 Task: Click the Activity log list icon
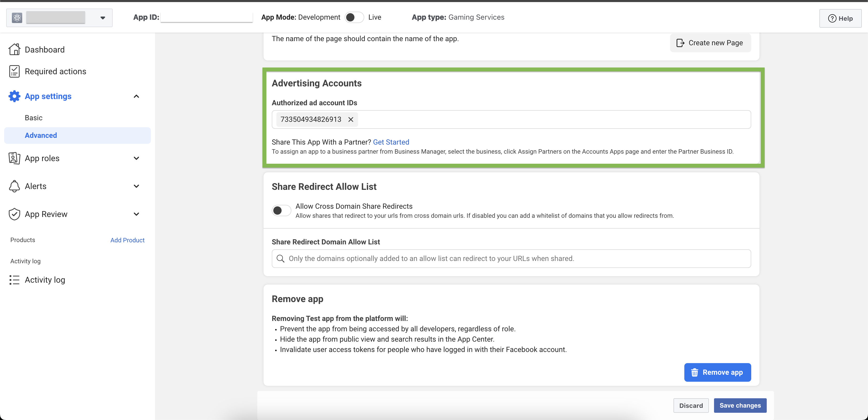tap(14, 280)
